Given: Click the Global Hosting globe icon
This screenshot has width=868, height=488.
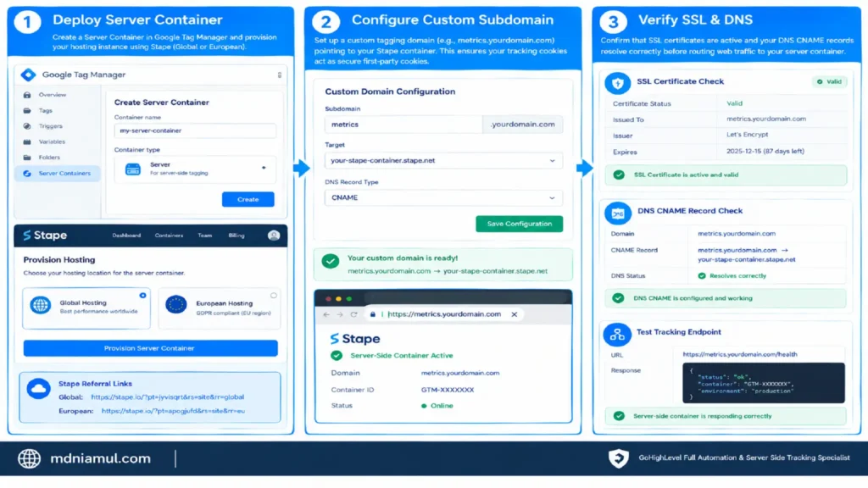Looking at the screenshot, I should (41, 305).
